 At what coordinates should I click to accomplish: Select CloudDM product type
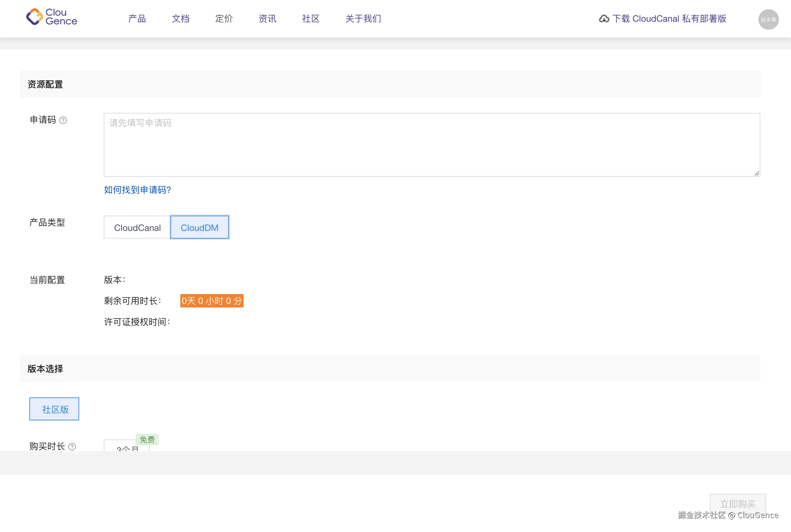coord(200,227)
